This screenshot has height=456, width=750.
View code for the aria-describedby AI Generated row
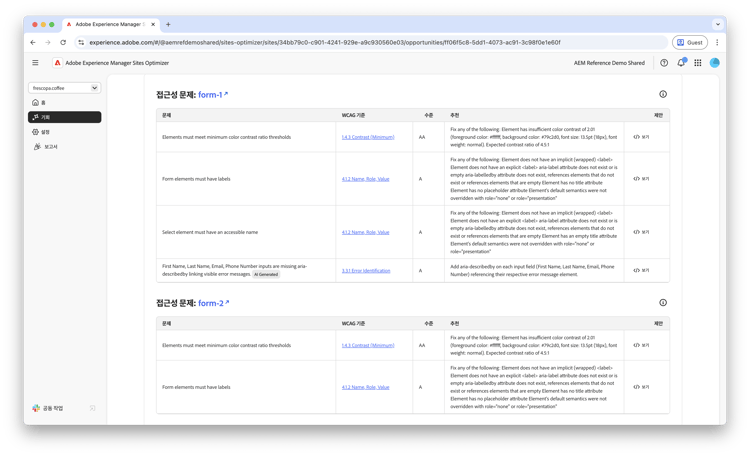641,270
